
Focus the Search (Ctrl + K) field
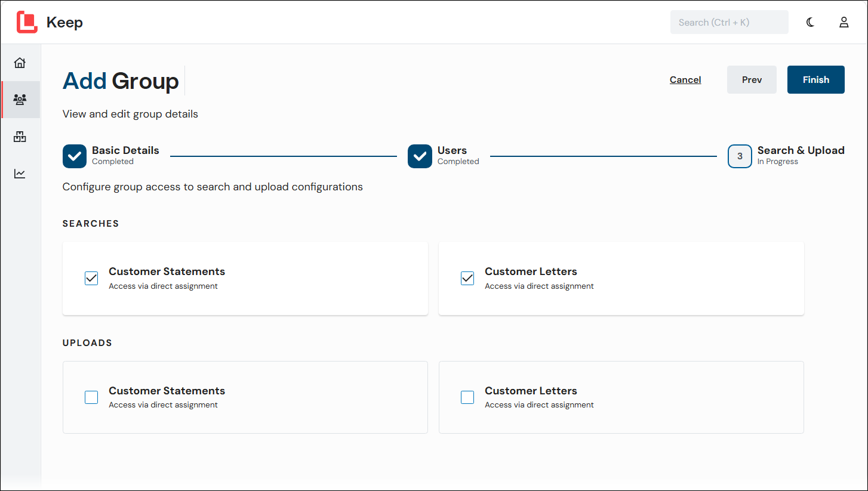(729, 22)
